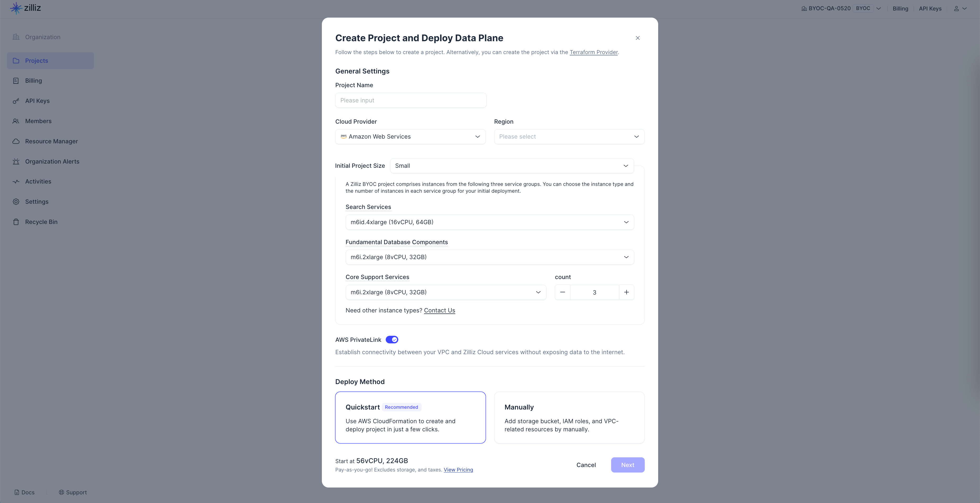Image resolution: width=980 pixels, height=503 pixels.
Task: Open the Region dropdown
Action: 570,137
